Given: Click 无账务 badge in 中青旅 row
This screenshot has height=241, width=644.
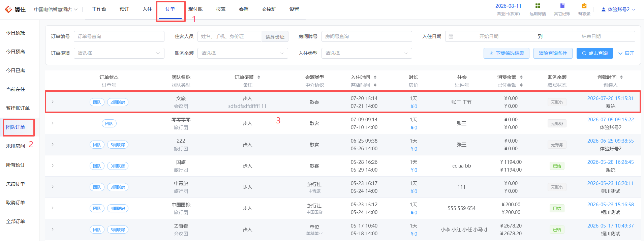Looking at the screenshot, I should (x=557, y=187).
